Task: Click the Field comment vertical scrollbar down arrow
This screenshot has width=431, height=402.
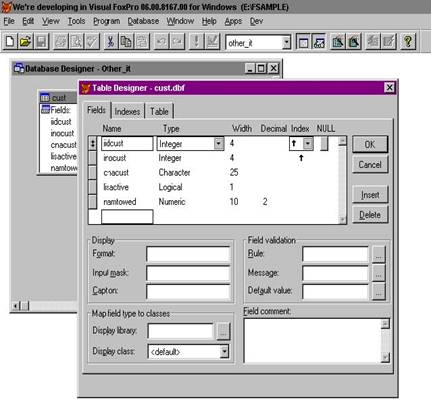Action: pyautogui.click(x=385, y=358)
